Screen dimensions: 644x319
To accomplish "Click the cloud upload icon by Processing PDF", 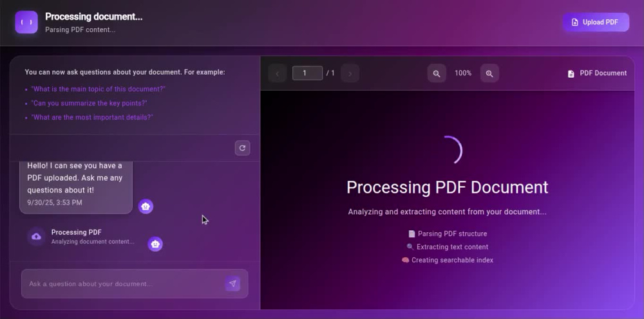I will [x=36, y=236].
